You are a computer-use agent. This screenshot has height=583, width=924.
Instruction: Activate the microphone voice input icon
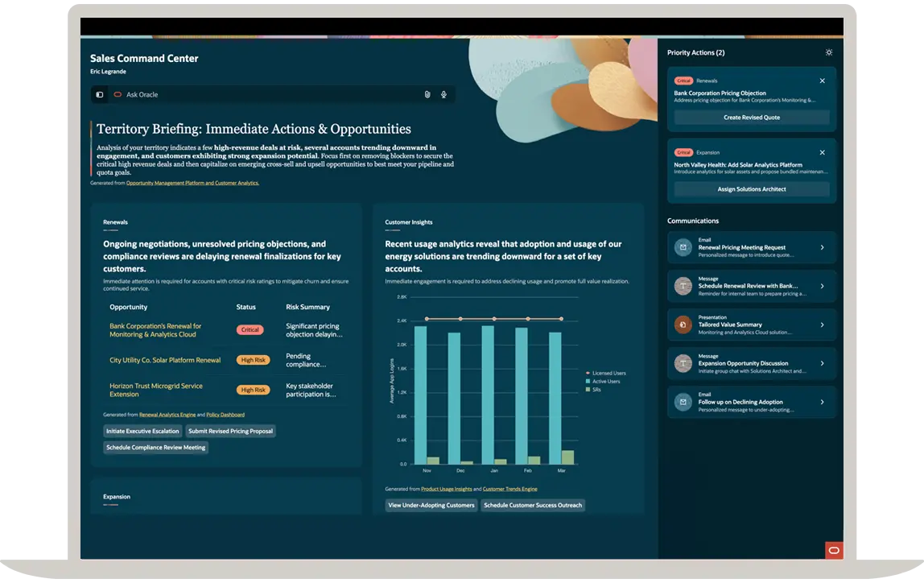point(443,94)
